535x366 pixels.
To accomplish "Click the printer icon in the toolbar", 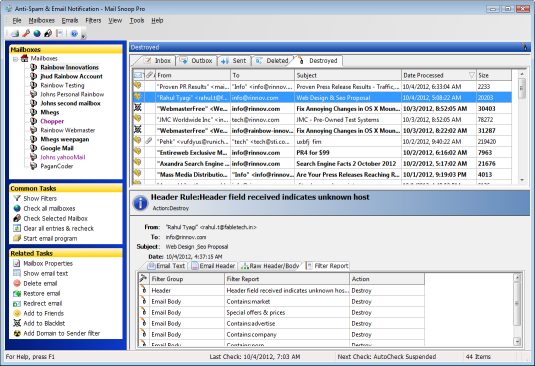I will pos(15,33).
